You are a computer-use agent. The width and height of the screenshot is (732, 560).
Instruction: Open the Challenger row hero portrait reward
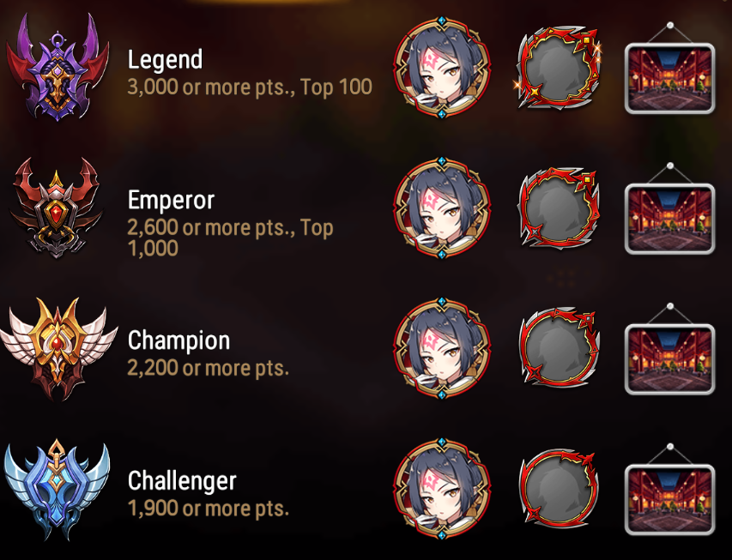click(442, 489)
